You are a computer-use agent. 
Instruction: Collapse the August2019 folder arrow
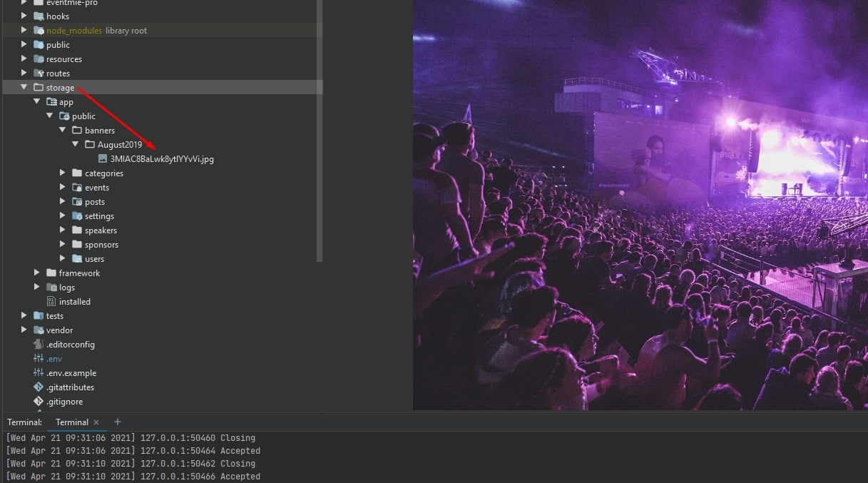[x=76, y=145]
